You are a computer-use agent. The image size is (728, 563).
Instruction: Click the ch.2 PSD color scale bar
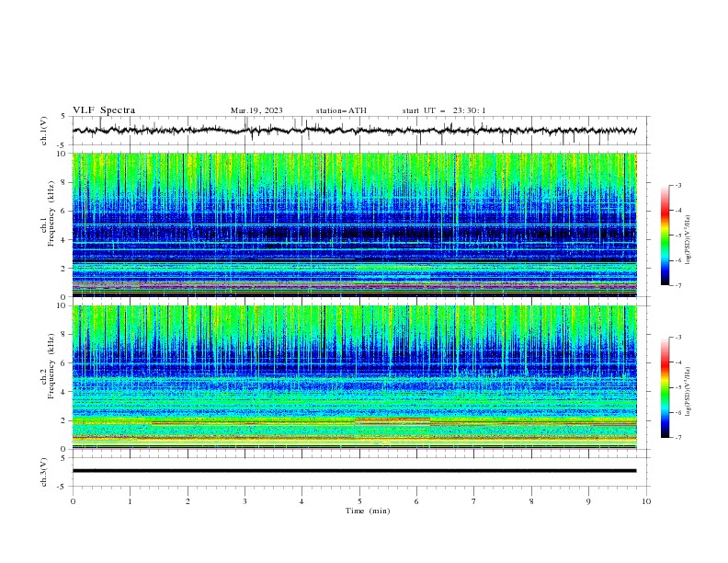click(x=665, y=387)
